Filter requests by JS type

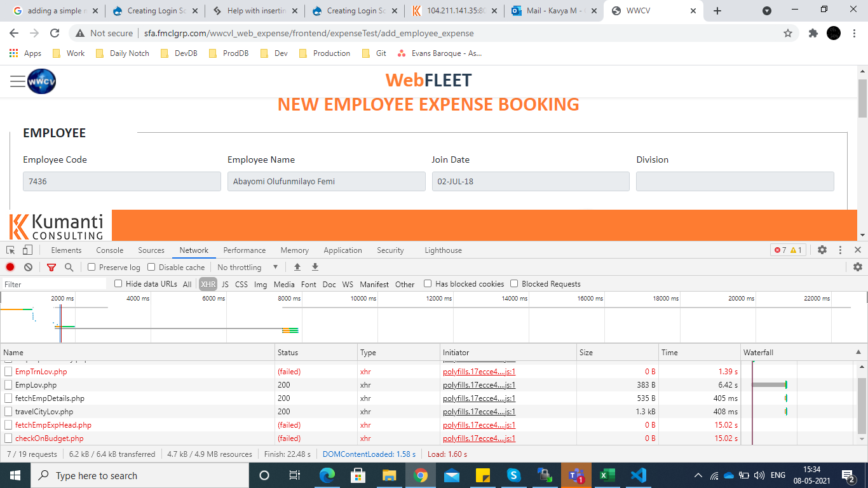coord(225,284)
